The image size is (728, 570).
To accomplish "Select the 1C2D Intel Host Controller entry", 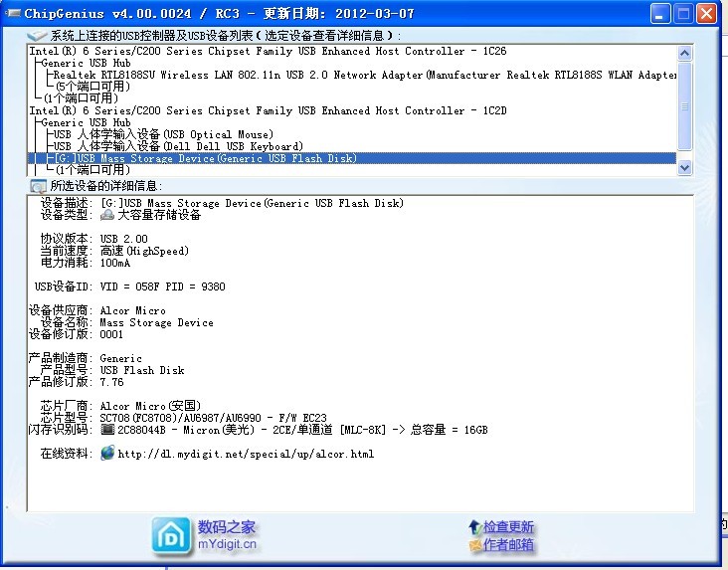I will pyautogui.click(x=268, y=110).
